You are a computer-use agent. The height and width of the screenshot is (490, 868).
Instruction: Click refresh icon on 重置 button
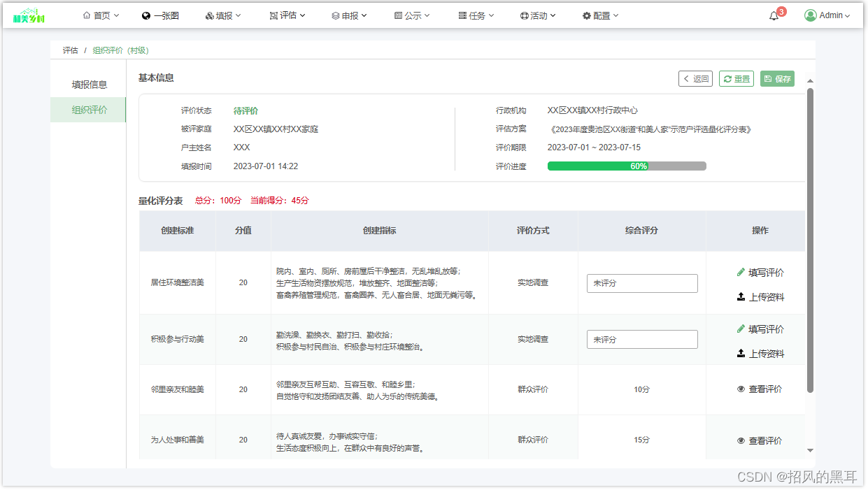pyautogui.click(x=727, y=79)
